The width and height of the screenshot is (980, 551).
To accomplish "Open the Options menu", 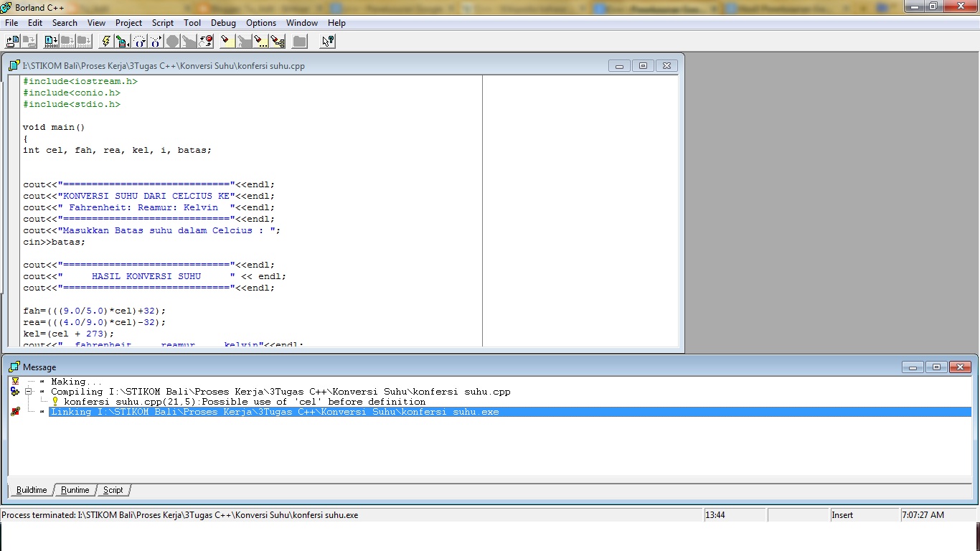I will tap(260, 22).
